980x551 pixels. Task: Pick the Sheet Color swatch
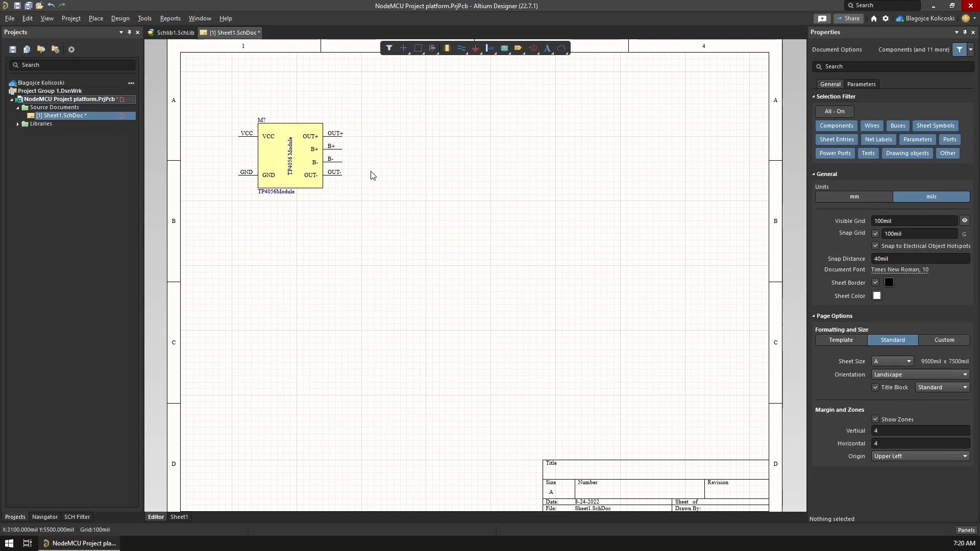point(877,296)
